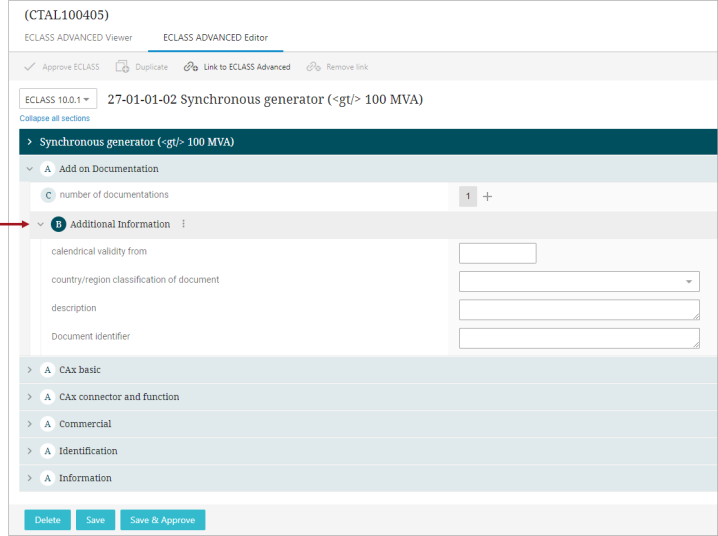Click the Delete button
This screenshot has height=536, width=718.
(x=48, y=520)
